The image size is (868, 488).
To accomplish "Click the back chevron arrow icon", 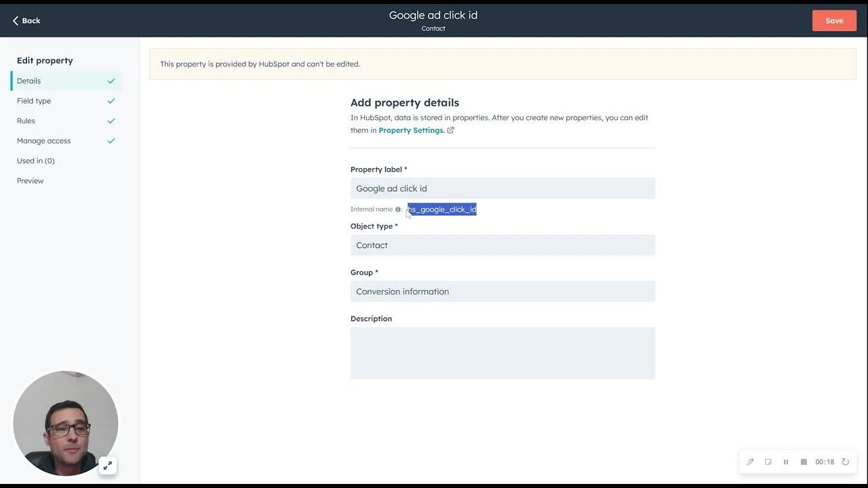I will pos(15,21).
